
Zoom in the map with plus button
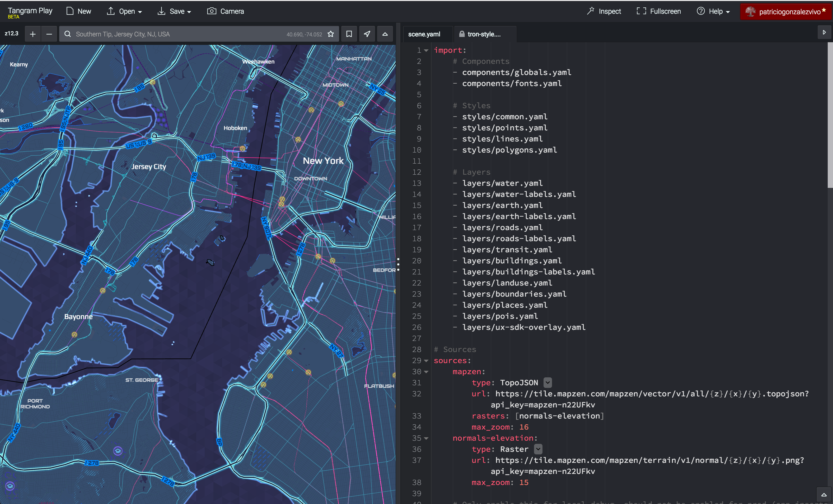point(33,34)
